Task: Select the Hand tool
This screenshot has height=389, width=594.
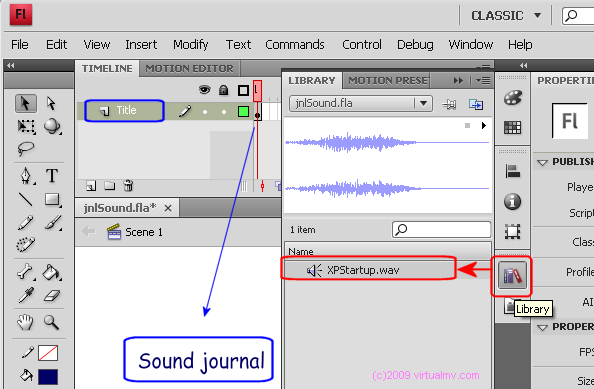Action: (25, 322)
